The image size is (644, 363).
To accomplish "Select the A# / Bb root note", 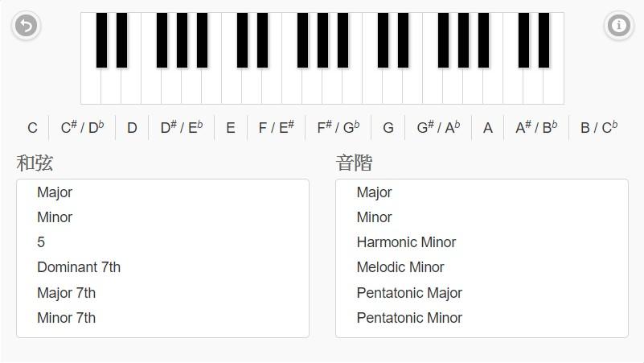I will point(536,127).
